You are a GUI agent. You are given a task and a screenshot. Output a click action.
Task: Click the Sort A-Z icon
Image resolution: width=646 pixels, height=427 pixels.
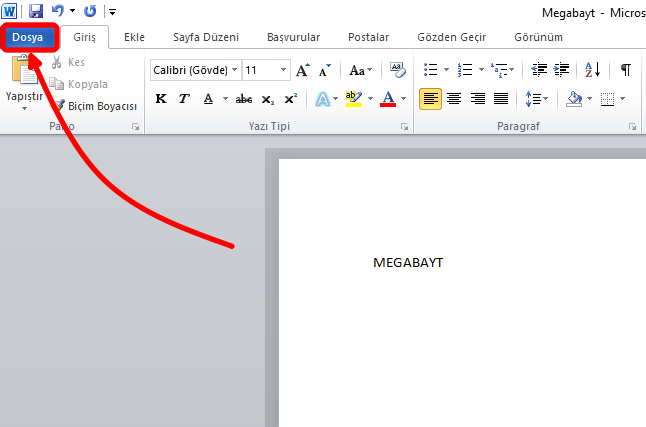coord(592,70)
